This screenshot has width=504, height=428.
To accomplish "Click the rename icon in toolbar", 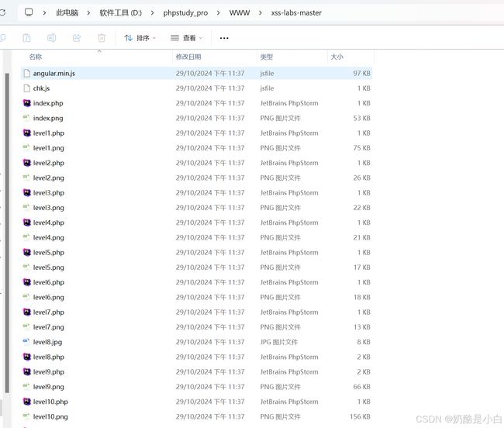I will (51, 38).
